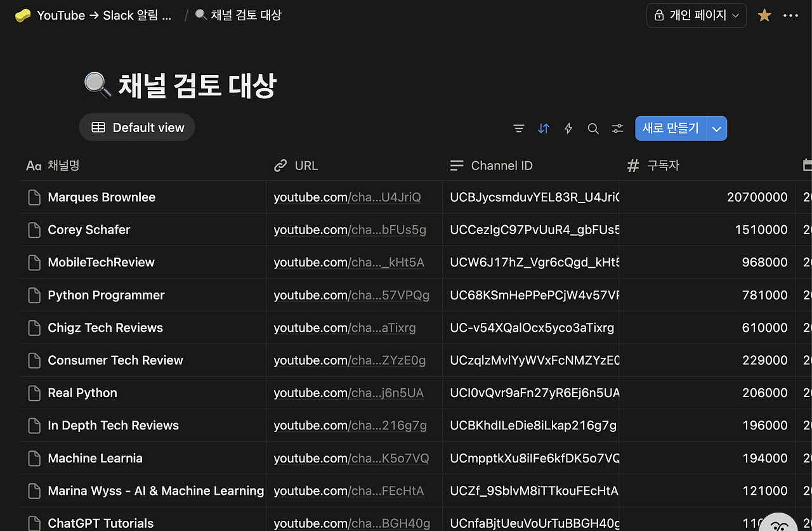The height and width of the screenshot is (531, 812).
Task: Open the three-dot page menu
Action: click(x=791, y=15)
